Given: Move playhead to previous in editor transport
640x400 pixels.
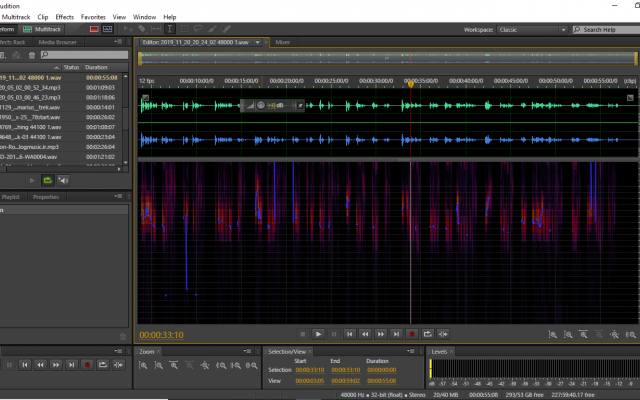Looking at the screenshot, I should 349,334.
